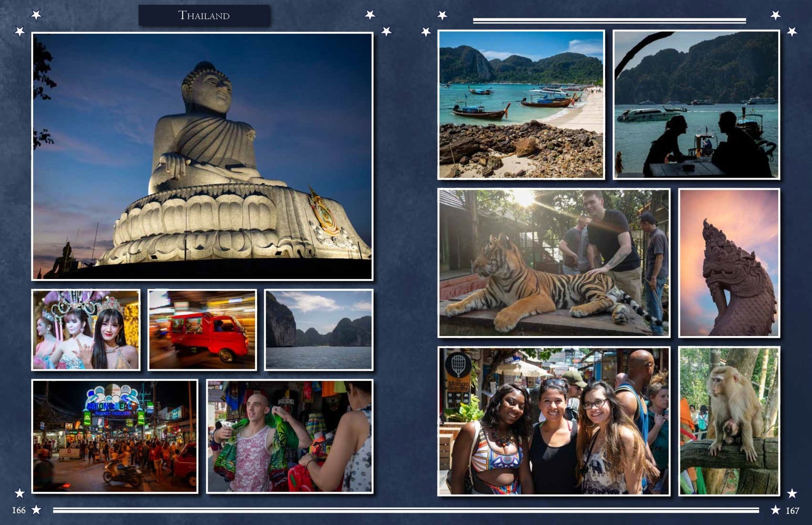
Task: Click the page number 167
Action: pyautogui.click(x=792, y=510)
